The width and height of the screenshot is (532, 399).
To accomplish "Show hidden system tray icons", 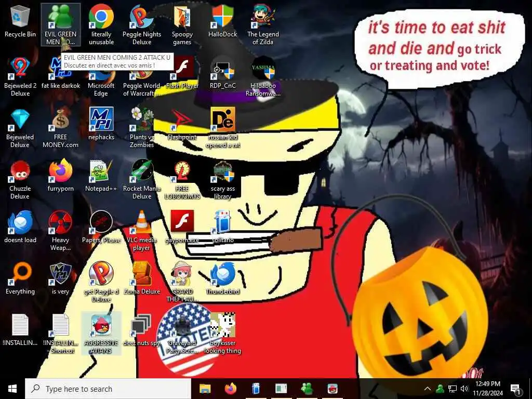I will coord(428,389).
